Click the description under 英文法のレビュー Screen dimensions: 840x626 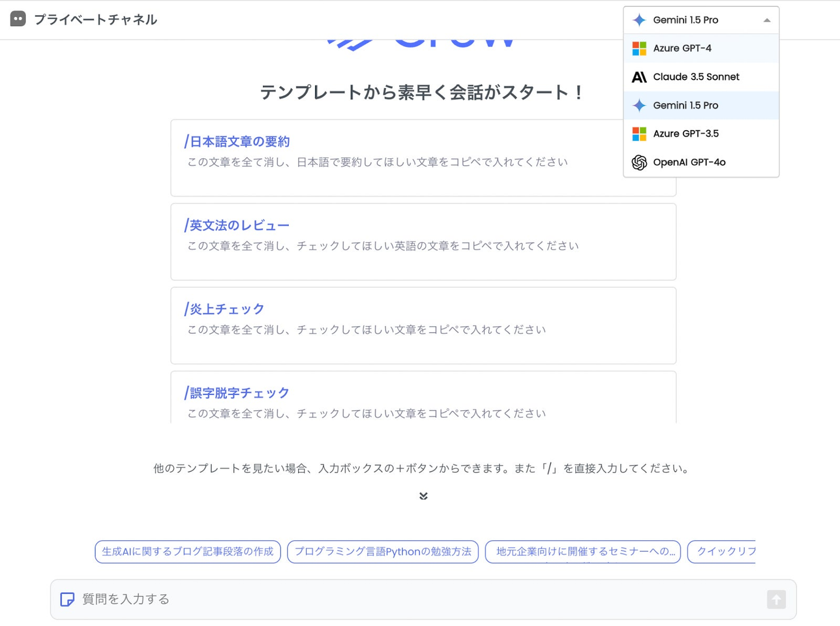[383, 246]
